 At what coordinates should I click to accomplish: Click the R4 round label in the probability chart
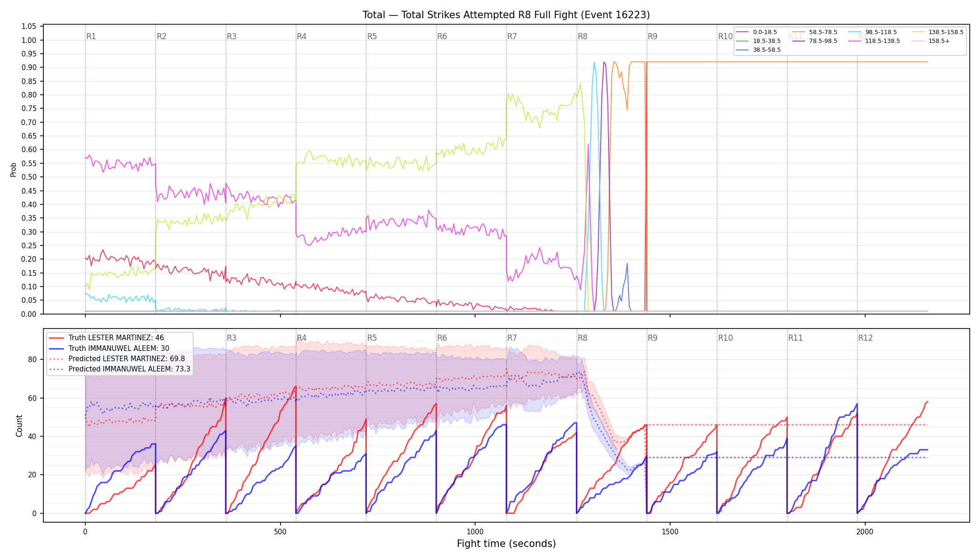301,36
